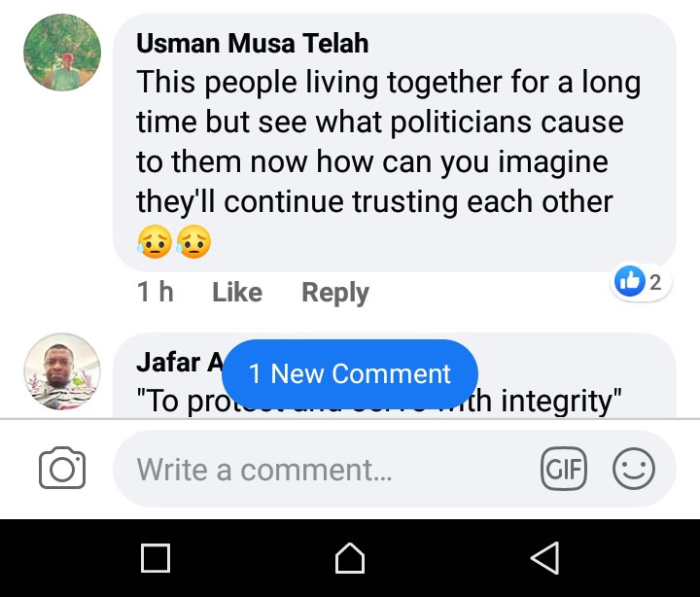Open Jafar's profile name link

(x=180, y=362)
